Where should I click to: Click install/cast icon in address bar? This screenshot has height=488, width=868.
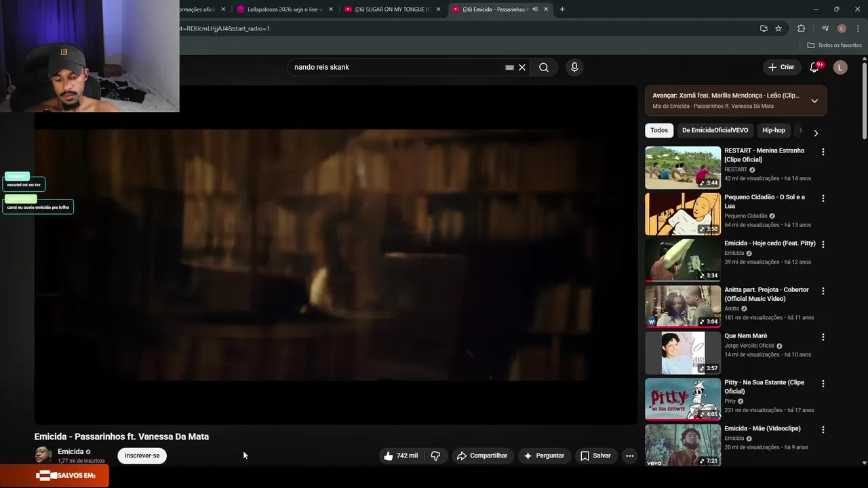coord(764,28)
